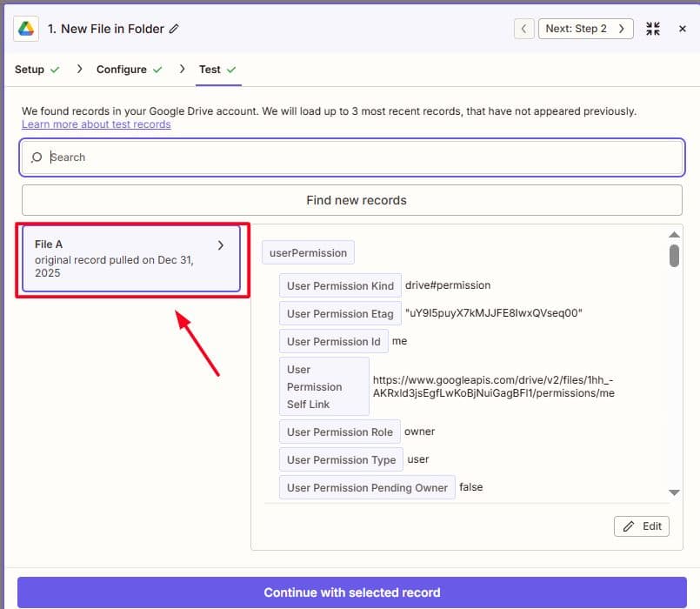The image size is (700, 609).
Task: Click Continue with selected record
Action: [351, 592]
